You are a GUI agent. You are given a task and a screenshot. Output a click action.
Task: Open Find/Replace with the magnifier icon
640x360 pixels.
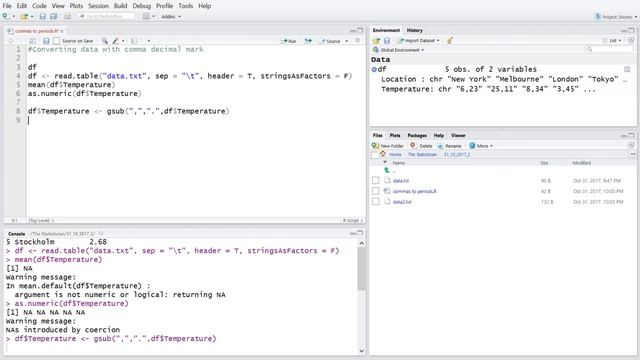[x=105, y=41]
